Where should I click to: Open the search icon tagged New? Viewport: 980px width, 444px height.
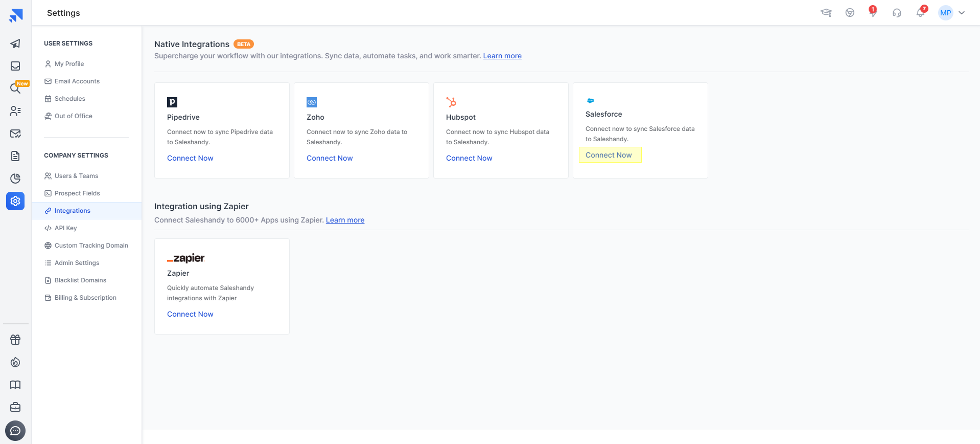[x=15, y=88]
